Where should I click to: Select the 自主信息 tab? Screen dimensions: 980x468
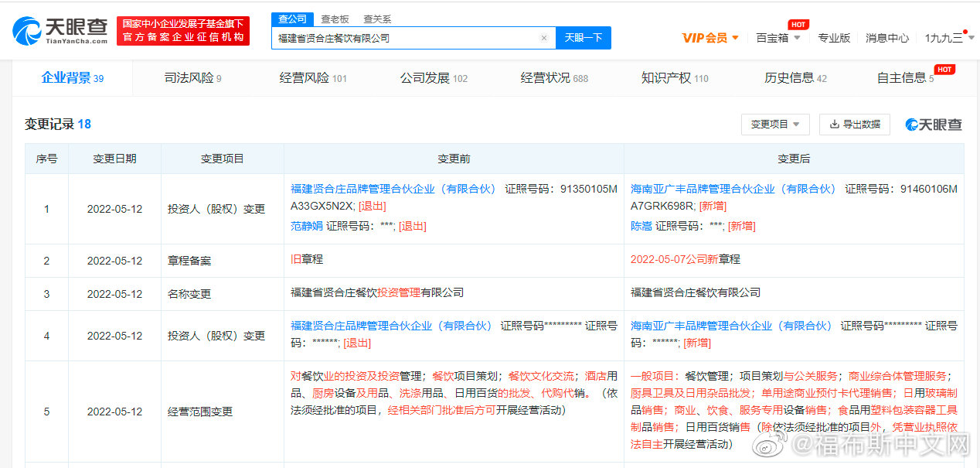[906, 78]
